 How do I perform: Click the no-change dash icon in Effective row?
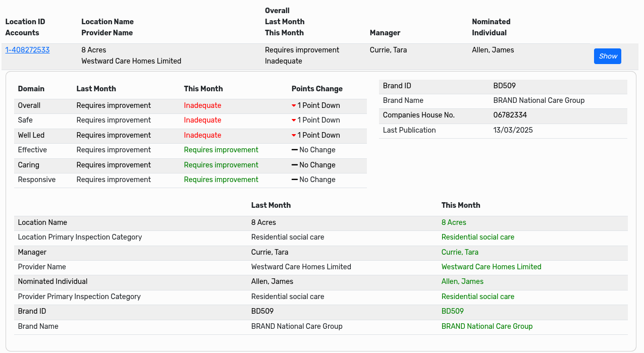tap(295, 150)
